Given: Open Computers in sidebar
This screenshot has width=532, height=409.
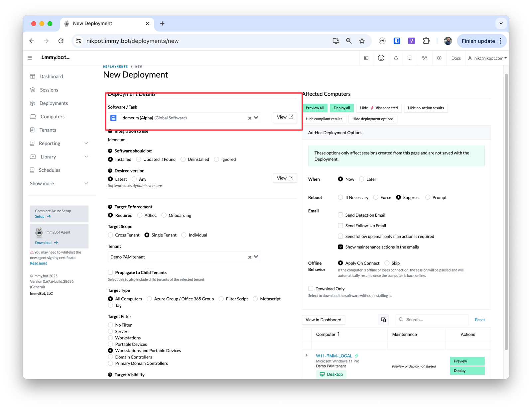Looking at the screenshot, I should point(53,117).
